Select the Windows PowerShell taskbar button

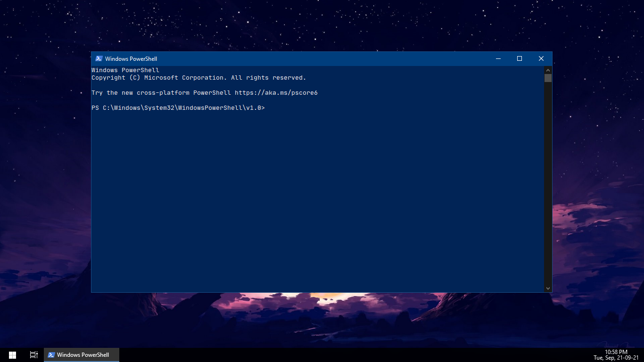(82, 355)
